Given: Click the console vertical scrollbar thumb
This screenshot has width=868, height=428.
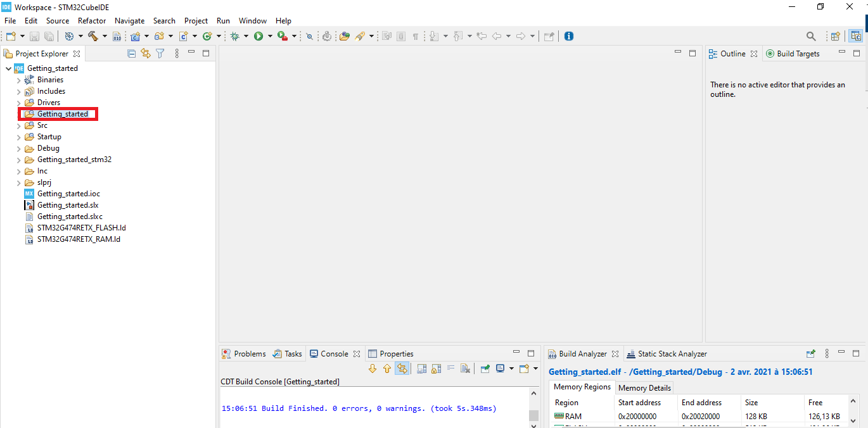Looking at the screenshot, I should click(533, 415).
